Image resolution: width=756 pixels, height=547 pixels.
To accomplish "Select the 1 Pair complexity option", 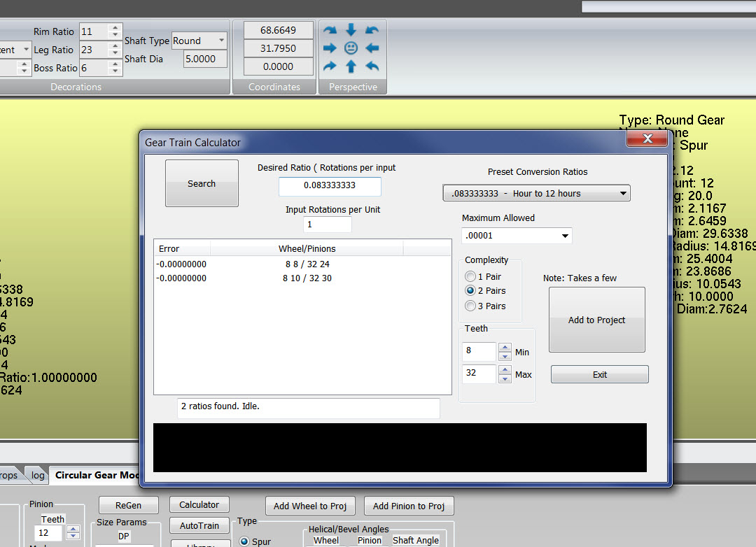I will point(471,276).
